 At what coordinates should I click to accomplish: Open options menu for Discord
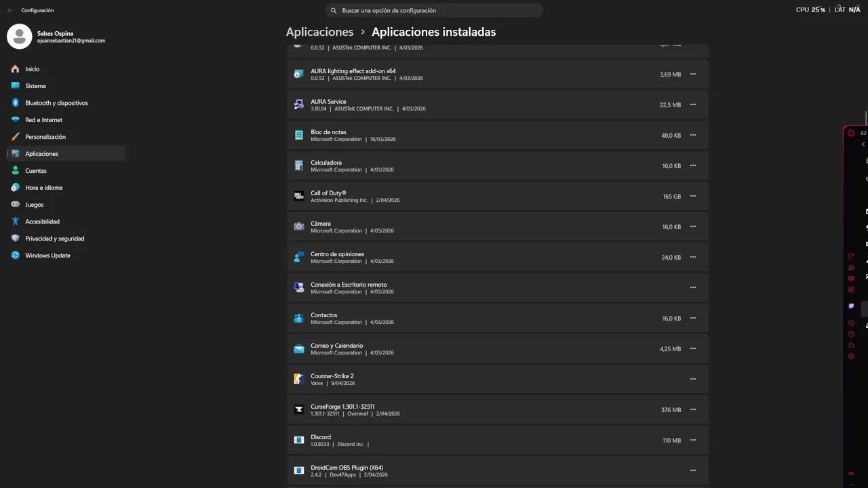click(x=692, y=440)
